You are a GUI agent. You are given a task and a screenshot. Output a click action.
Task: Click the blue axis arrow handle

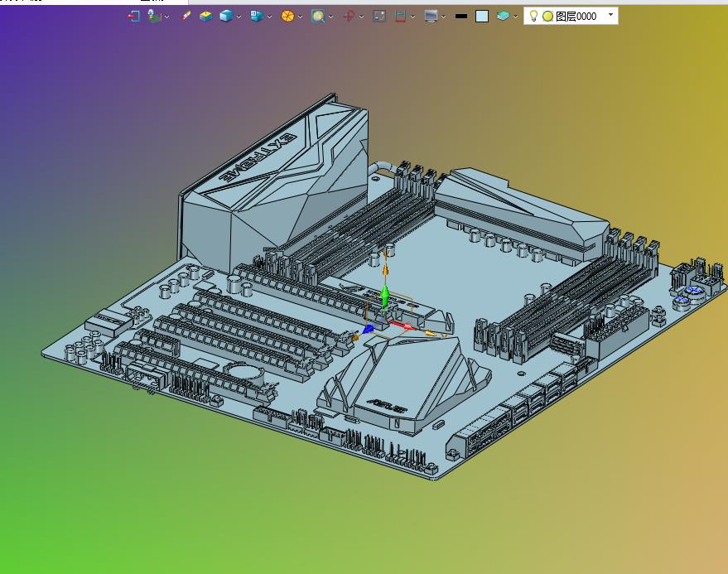click(369, 330)
